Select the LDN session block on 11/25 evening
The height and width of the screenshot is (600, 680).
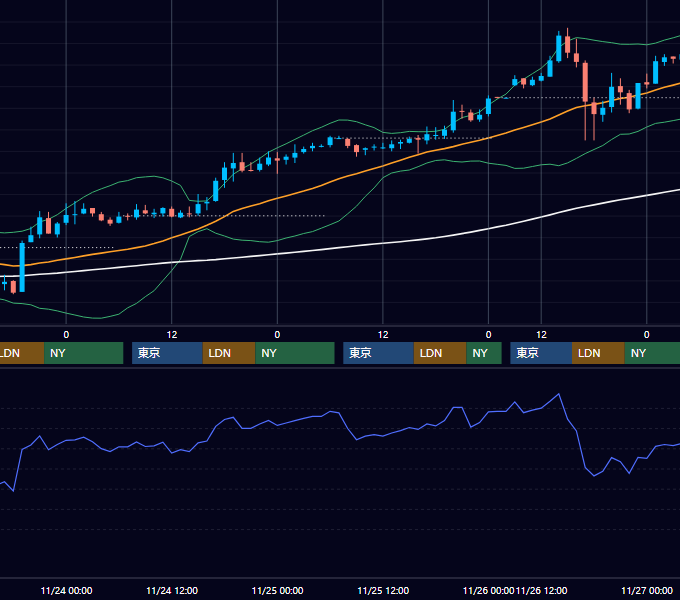[440, 353]
